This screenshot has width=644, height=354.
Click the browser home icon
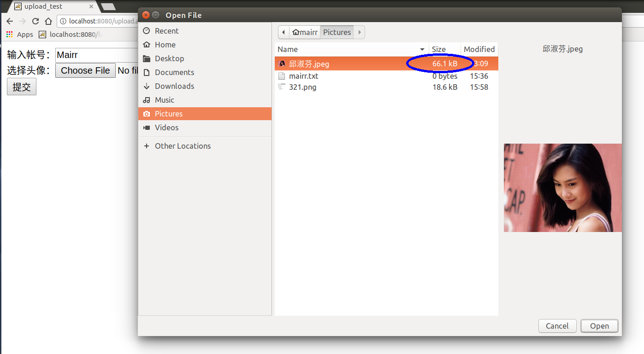click(x=48, y=21)
